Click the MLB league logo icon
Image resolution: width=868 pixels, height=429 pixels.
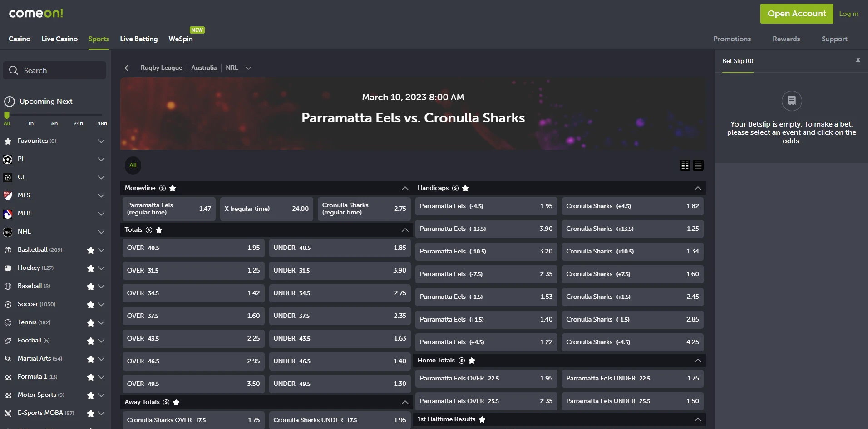coord(8,214)
